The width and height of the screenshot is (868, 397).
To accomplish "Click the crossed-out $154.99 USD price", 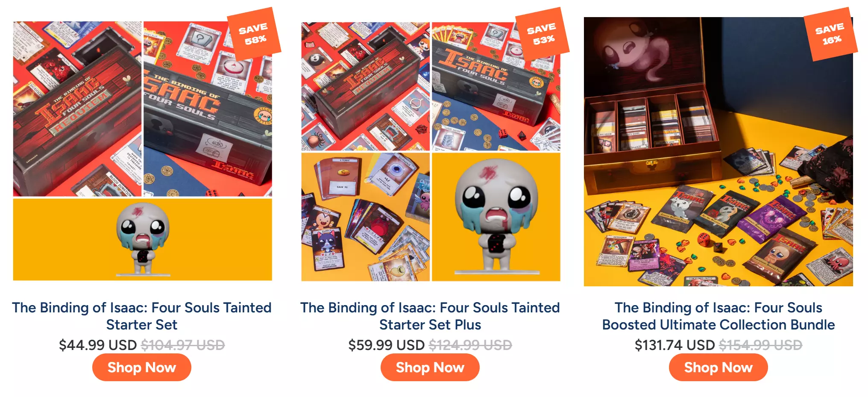I will pyautogui.click(x=761, y=345).
